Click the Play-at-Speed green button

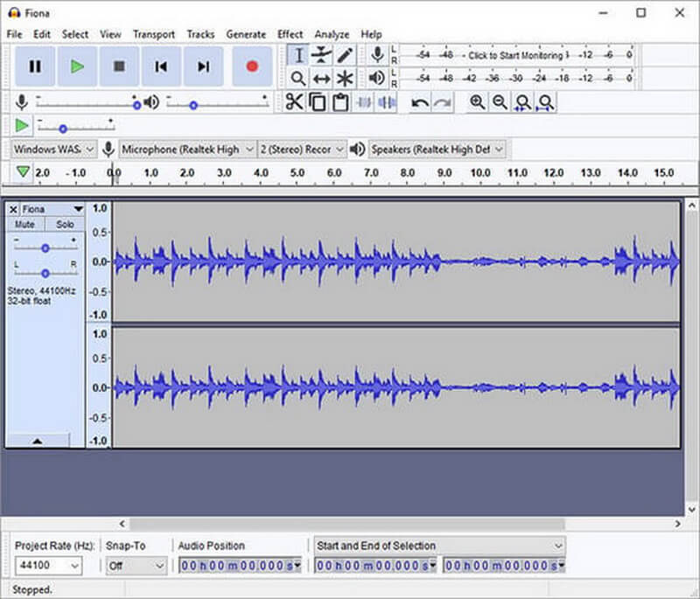(21, 126)
